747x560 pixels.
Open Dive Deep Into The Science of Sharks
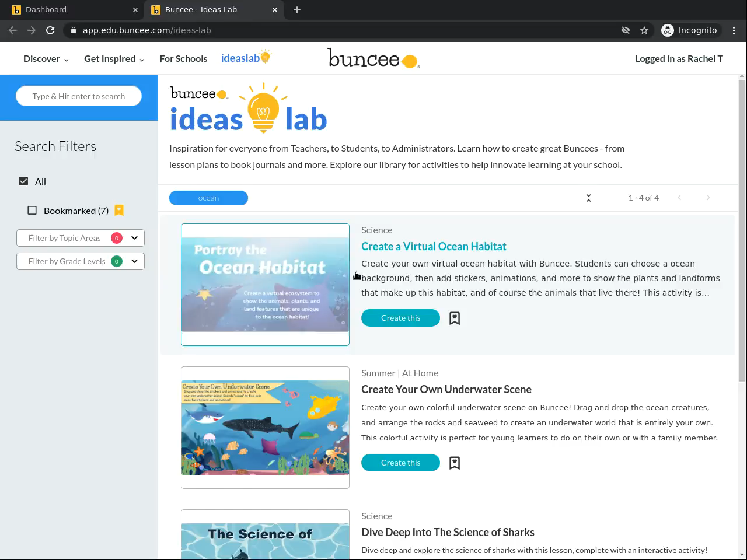pos(448,532)
